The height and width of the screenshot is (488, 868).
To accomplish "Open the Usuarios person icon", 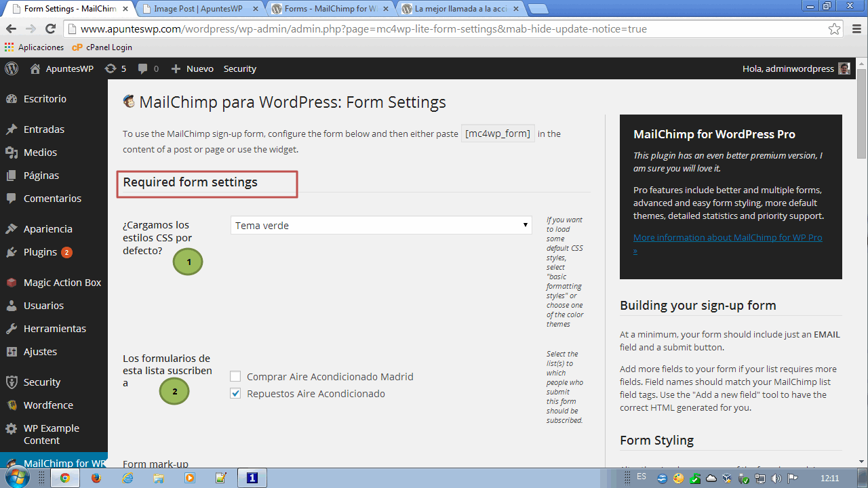I will (x=12, y=306).
